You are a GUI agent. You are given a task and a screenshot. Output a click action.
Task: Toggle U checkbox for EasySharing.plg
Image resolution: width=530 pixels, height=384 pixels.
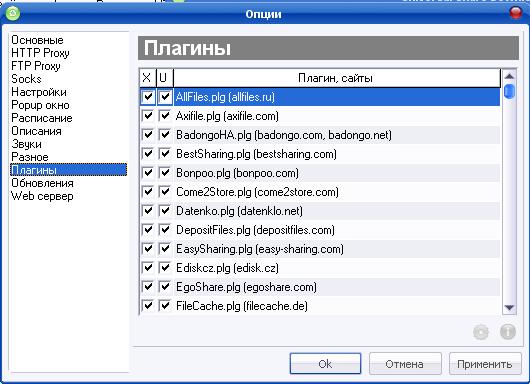point(165,249)
